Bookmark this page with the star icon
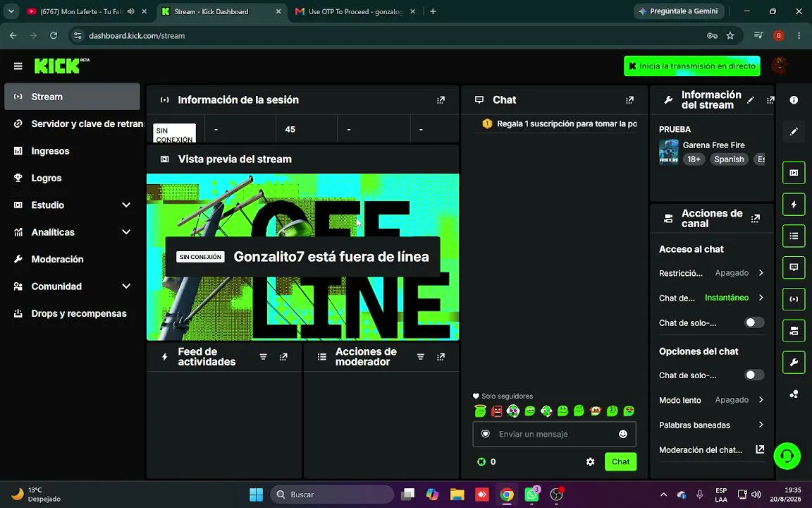Image resolution: width=812 pixels, height=508 pixels. click(x=730, y=35)
